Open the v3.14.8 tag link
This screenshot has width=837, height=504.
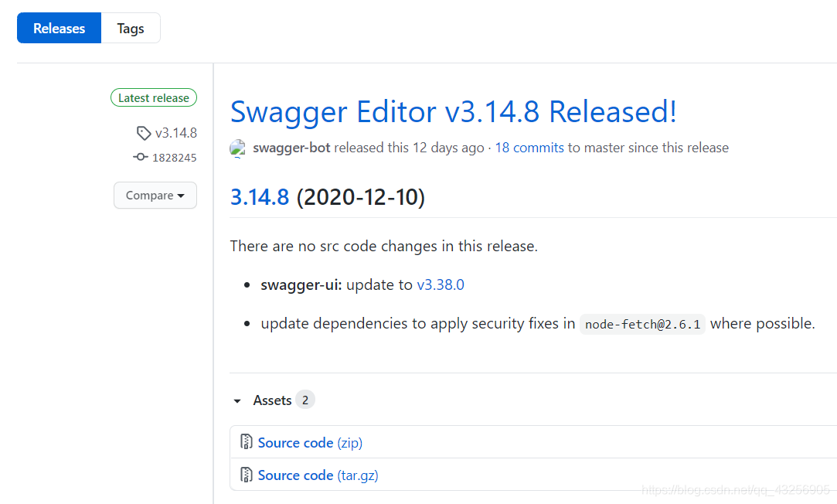click(176, 133)
